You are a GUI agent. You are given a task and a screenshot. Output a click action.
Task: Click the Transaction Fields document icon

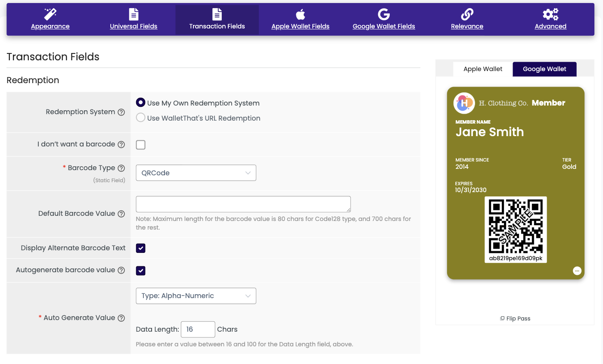[217, 14]
